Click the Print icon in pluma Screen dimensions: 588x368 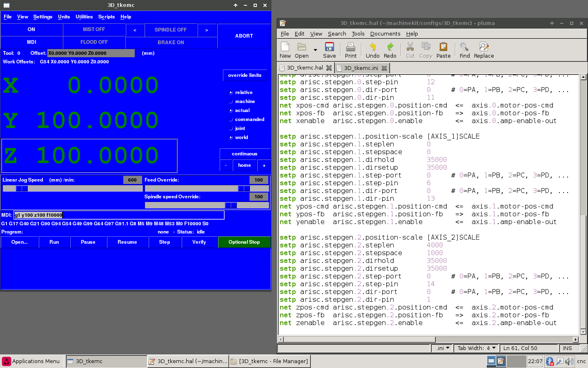pyautogui.click(x=350, y=50)
